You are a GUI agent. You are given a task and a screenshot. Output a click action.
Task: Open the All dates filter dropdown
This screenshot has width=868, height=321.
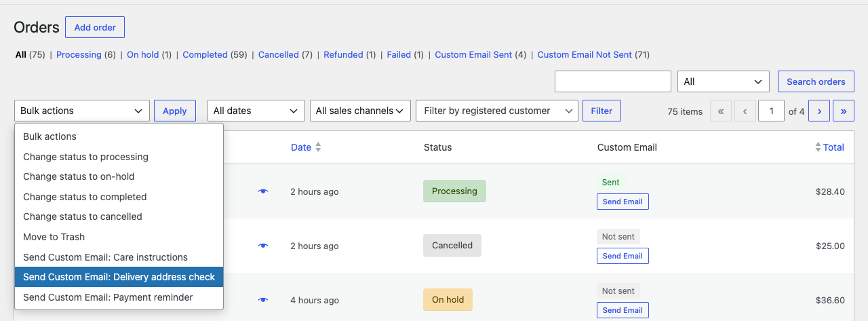click(256, 111)
